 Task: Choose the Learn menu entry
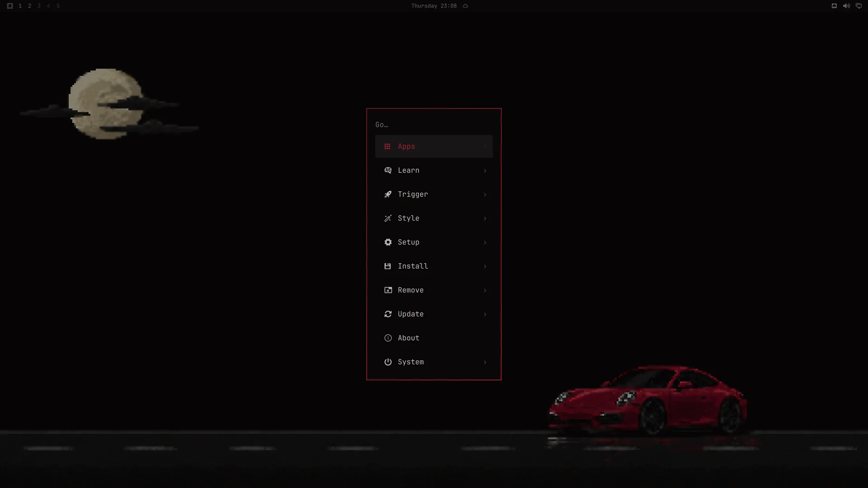[x=434, y=170]
